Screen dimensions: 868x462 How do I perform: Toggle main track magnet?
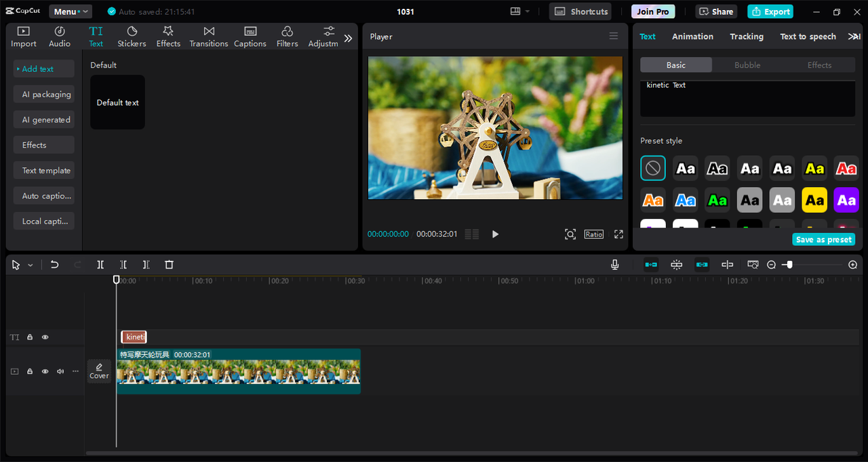pyautogui.click(x=651, y=265)
